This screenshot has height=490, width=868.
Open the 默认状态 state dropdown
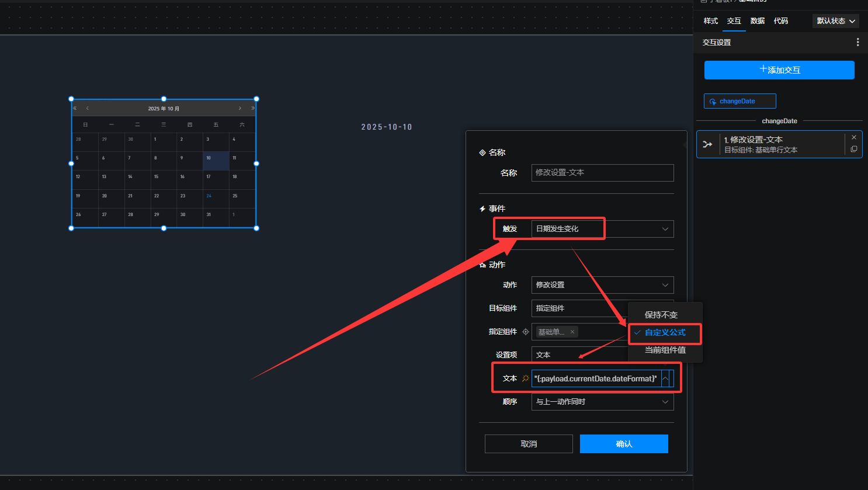click(836, 21)
